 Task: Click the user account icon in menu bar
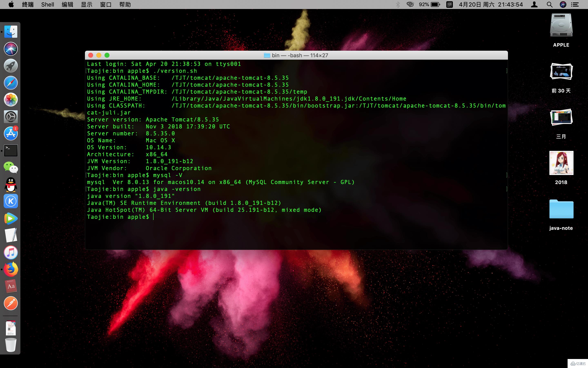click(x=534, y=4)
